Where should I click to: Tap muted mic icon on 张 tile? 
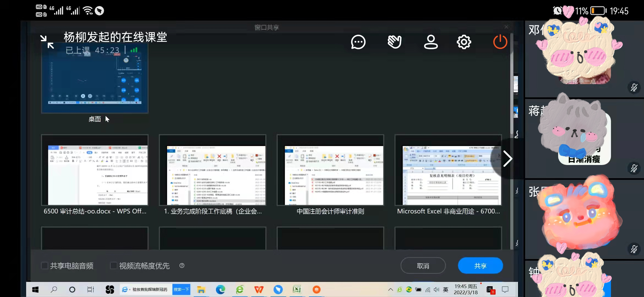pyautogui.click(x=634, y=249)
